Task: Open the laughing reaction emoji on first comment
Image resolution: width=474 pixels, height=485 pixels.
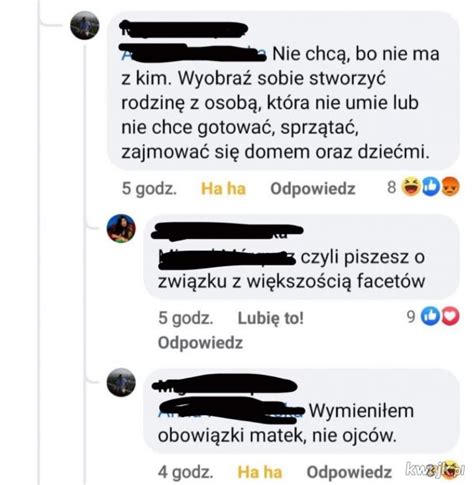Action: click(410, 187)
